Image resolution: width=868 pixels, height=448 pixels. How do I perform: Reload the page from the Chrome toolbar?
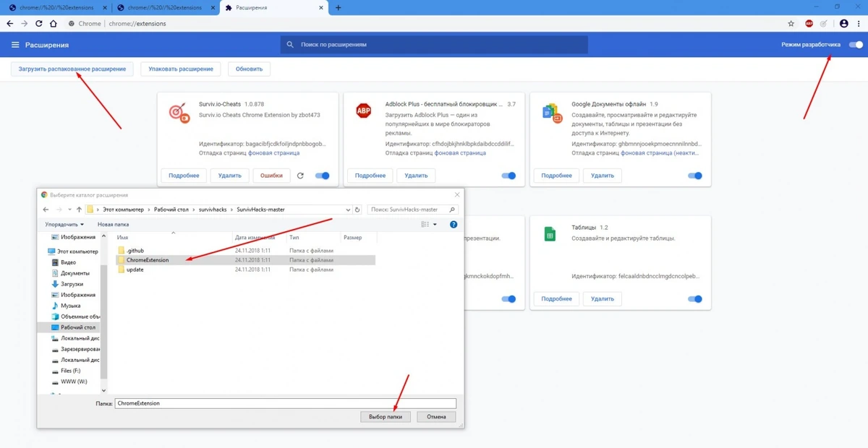pyautogui.click(x=38, y=23)
